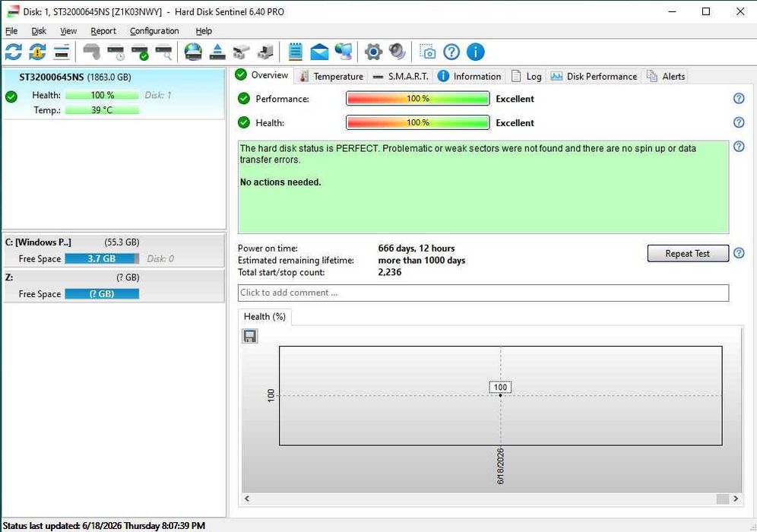Open the Help menu

204,31
